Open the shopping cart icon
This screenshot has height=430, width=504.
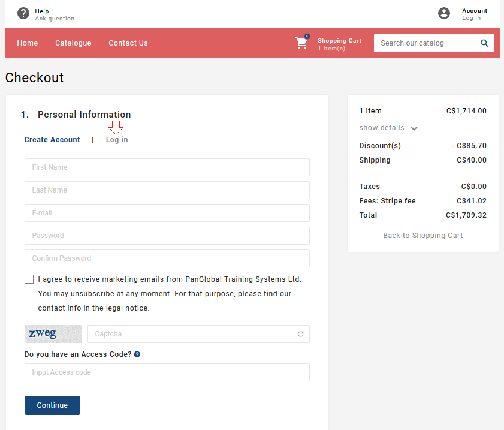(x=302, y=43)
